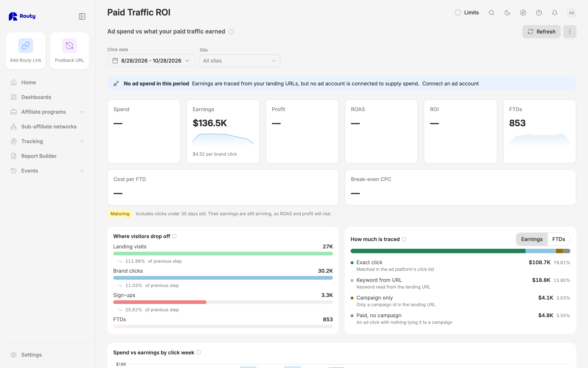This screenshot has height=368, width=588.
Task: Open Dashboards in sidebar
Action: [x=47, y=97]
